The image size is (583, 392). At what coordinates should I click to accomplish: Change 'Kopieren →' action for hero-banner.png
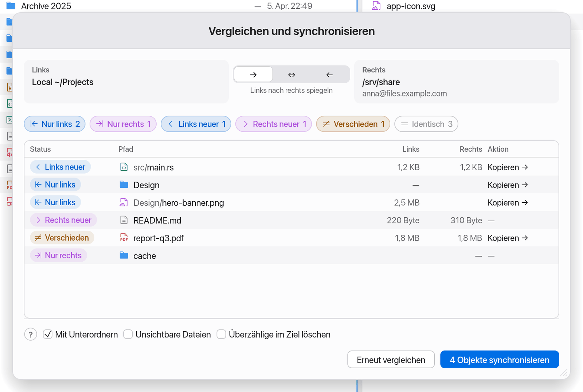pos(508,203)
